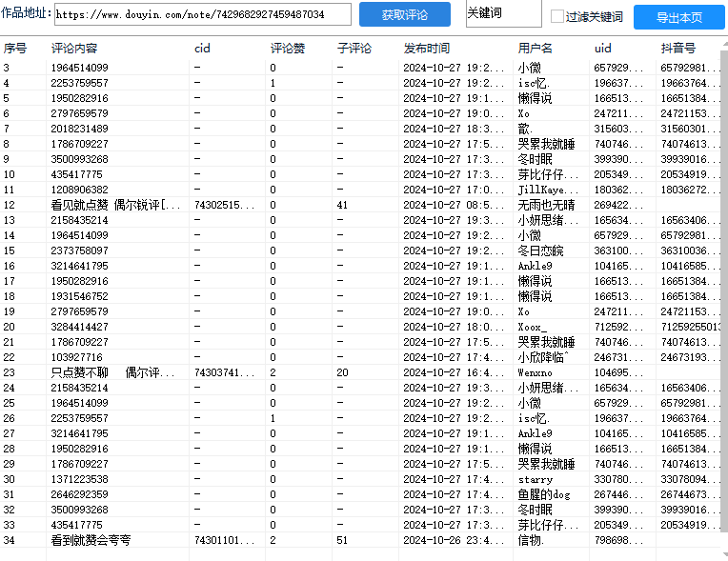Click the username starry in row 30
This screenshot has height=561, width=728.
click(x=536, y=479)
